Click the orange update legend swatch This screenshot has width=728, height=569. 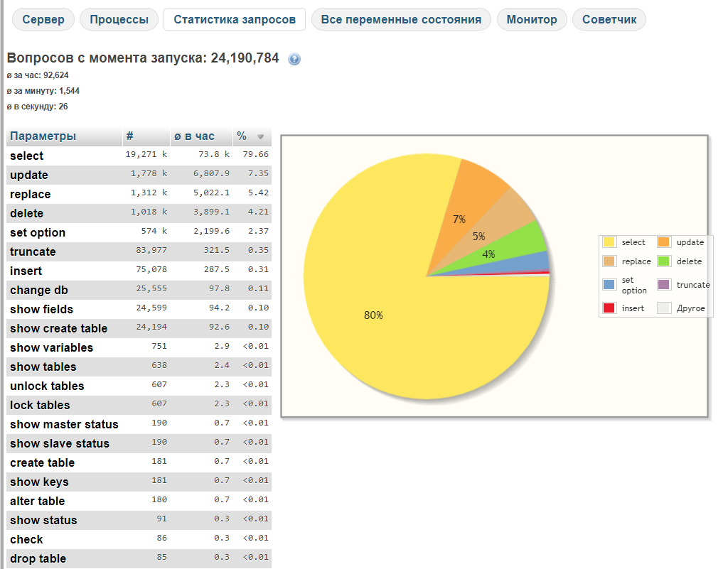click(664, 242)
